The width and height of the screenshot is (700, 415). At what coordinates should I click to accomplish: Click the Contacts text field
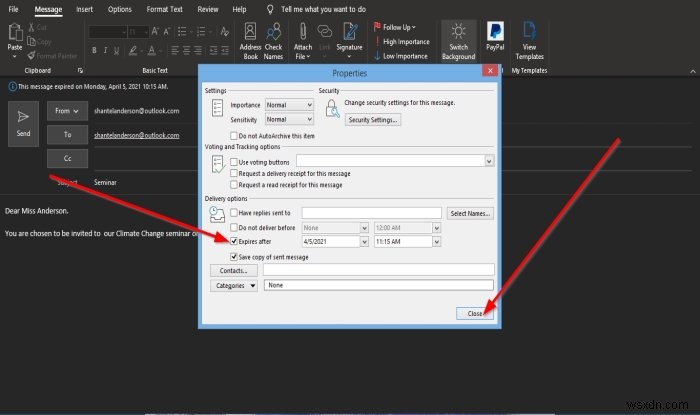379,270
